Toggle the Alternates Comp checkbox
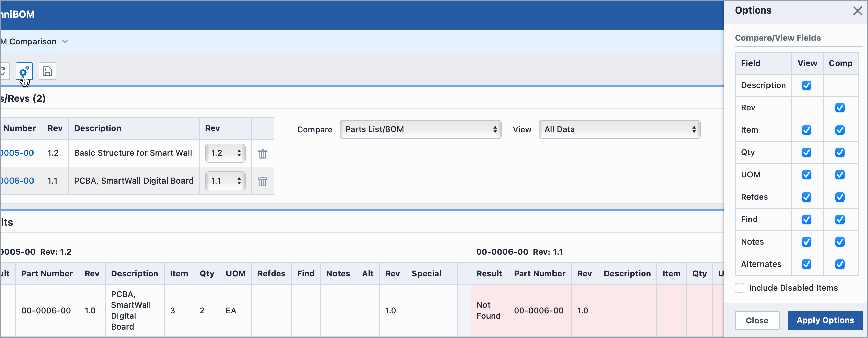868x338 pixels. point(840,264)
